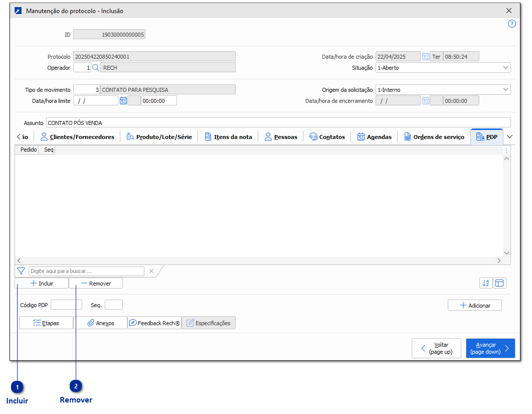Viewport: 532px width, 414px height.
Task: Click Avançar (page down)
Action: [x=490, y=348]
